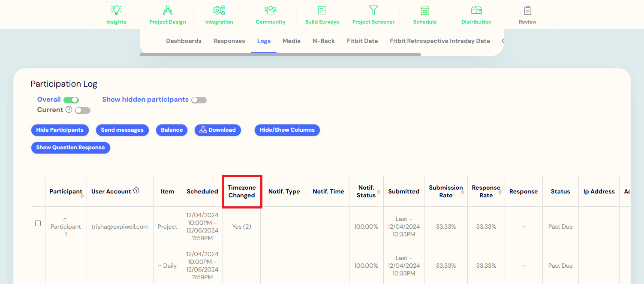
Task: Check the Participant 1 row checkbox
Action: pyautogui.click(x=38, y=223)
